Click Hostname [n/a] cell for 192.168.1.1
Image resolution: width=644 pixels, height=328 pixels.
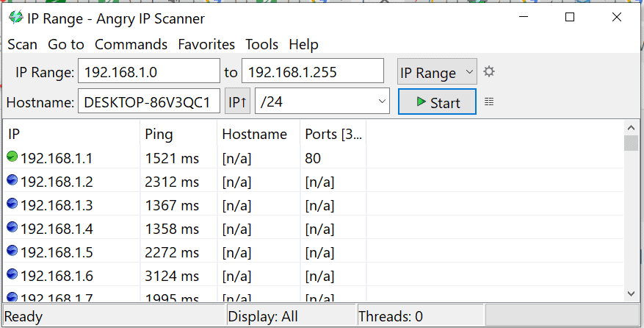[x=236, y=158]
